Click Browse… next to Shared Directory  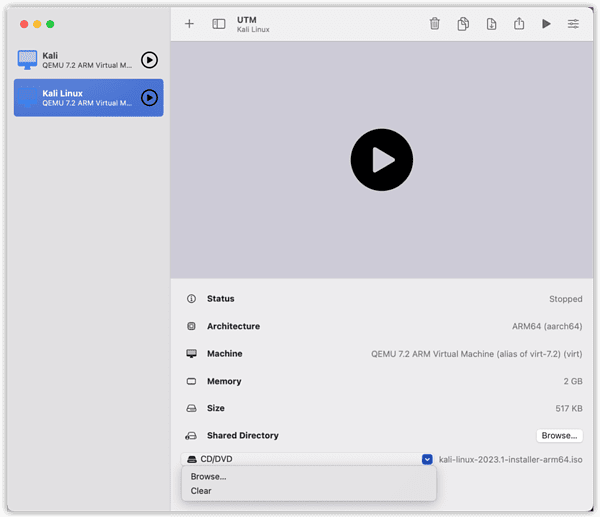pyautogui.click(x=559, y=436)
